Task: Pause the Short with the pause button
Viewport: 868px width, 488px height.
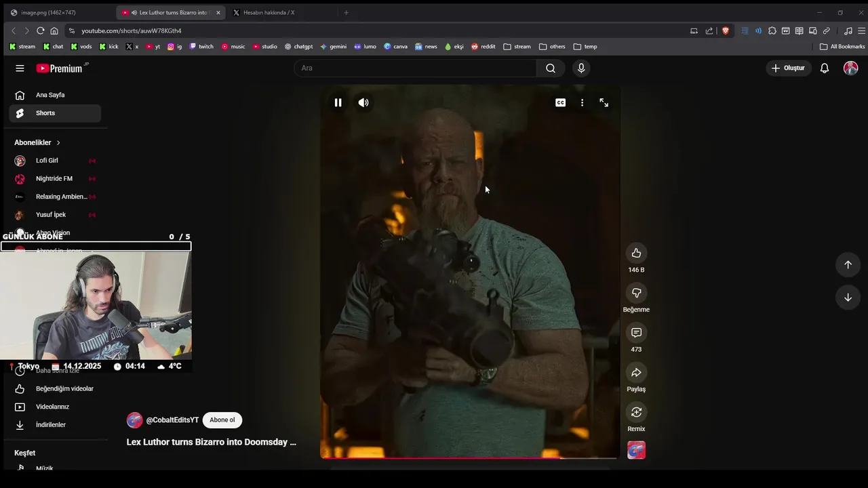Action: [338, 102]
